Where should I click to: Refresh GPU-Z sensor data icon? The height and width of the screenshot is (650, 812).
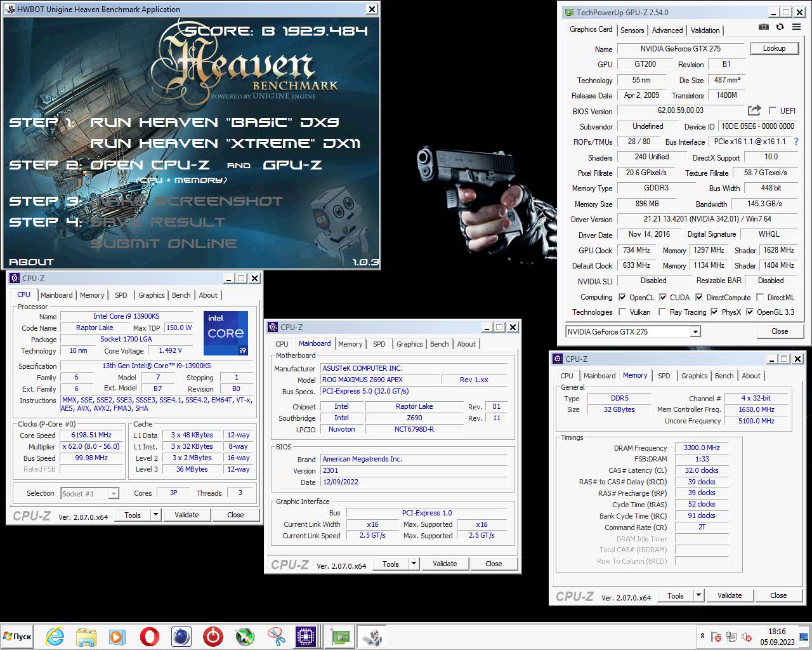point(780,27)
